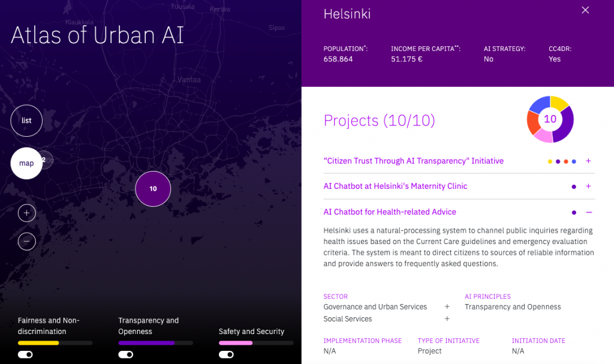Click the population value 658.864
This screenshot has height=364, width=614.
(338, 59)
